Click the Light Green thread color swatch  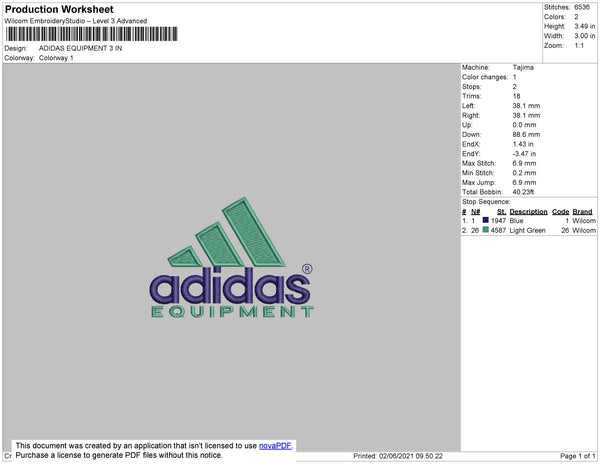tap(486, 230)
